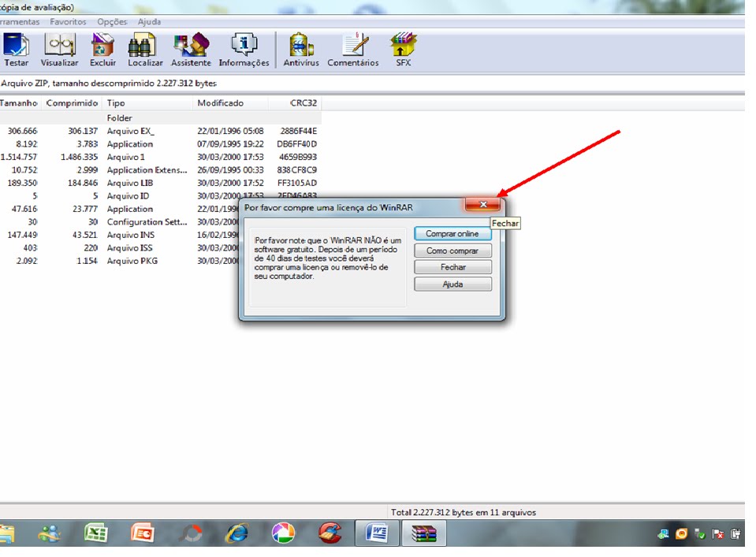Screen dimensions: 756x557
Task: Open PowerPoint from the taskbar
Action: [x=142, y=533]
